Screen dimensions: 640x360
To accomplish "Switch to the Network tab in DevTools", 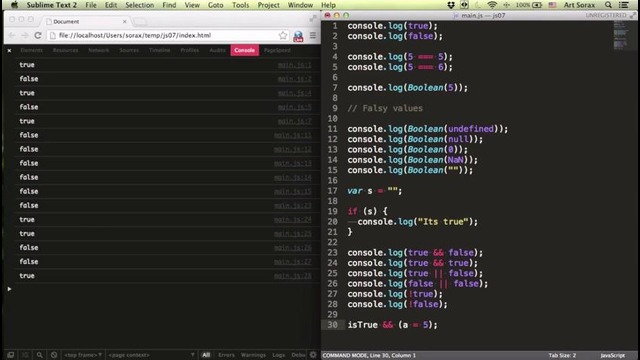I will coord(99,50).
